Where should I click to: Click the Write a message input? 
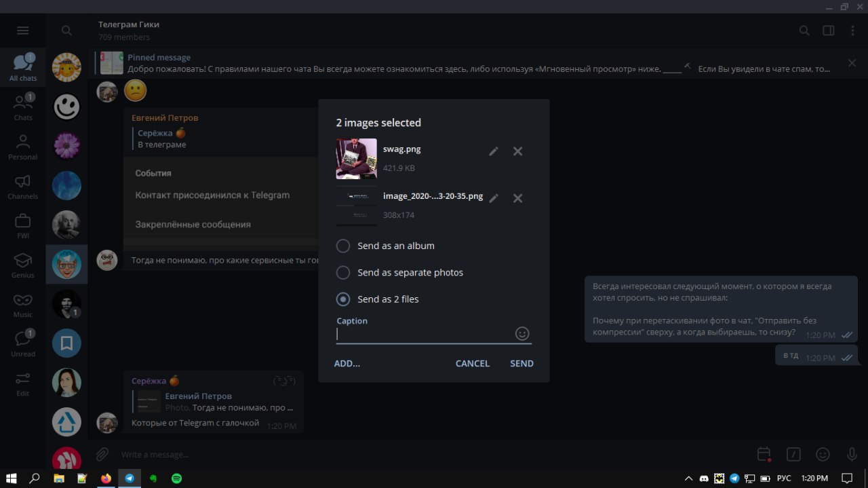(x=434, y=454)
